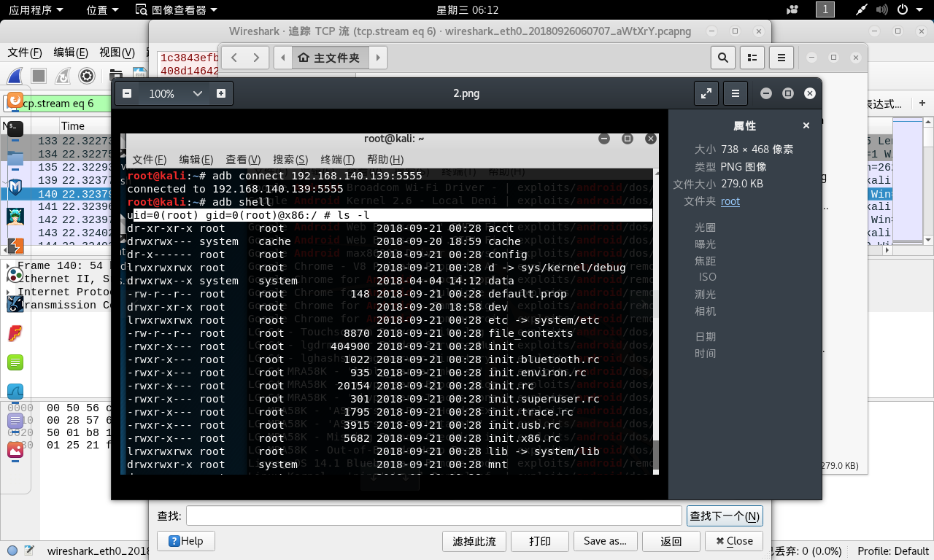Click the Save as... button
The image size is (934, 560).
pos(605,541)
